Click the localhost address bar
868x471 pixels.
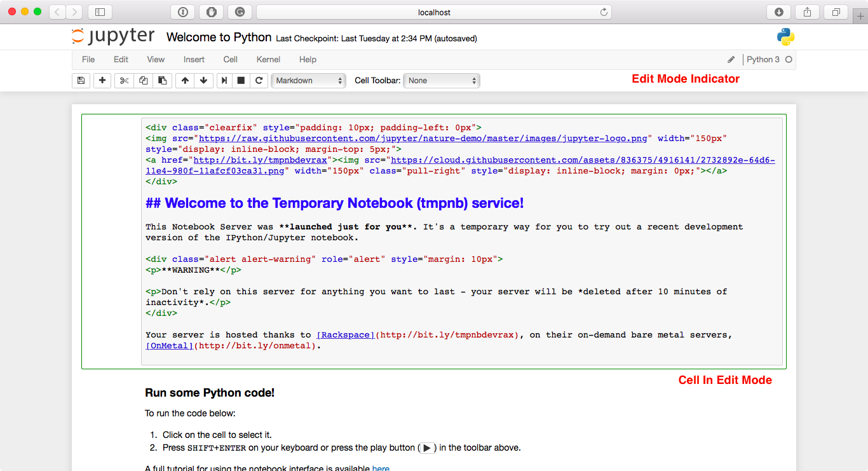pos(434,12)
